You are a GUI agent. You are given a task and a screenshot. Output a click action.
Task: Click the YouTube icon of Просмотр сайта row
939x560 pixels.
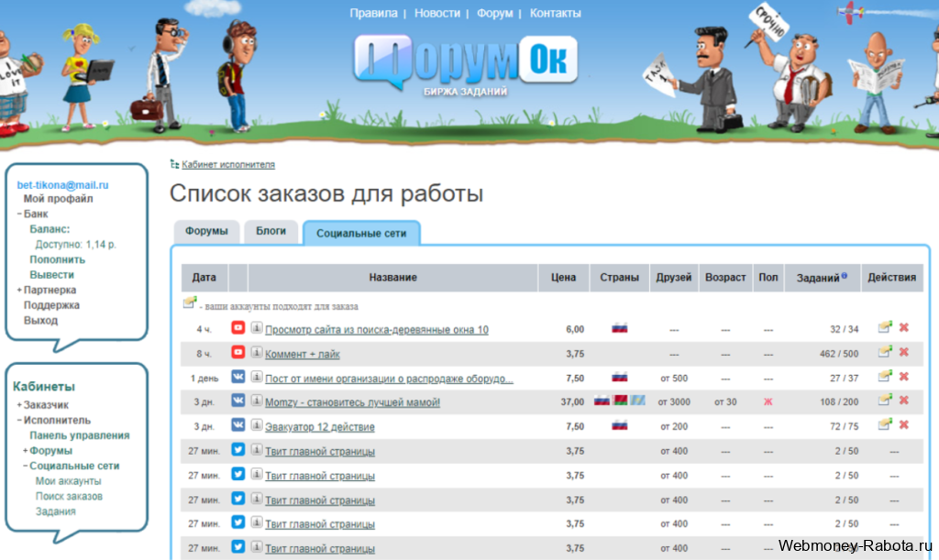point(238,328)
